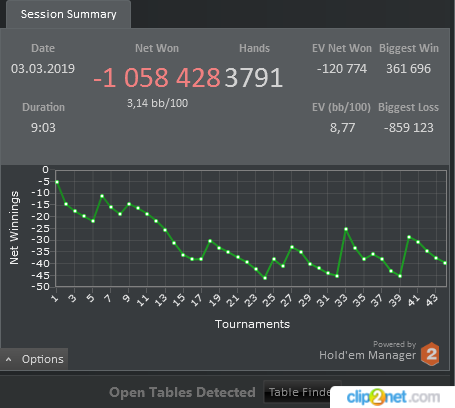Click graph data point for tournament 1
Image resolution: width=455 pixels, height=408 pixels.
[57, 182]
